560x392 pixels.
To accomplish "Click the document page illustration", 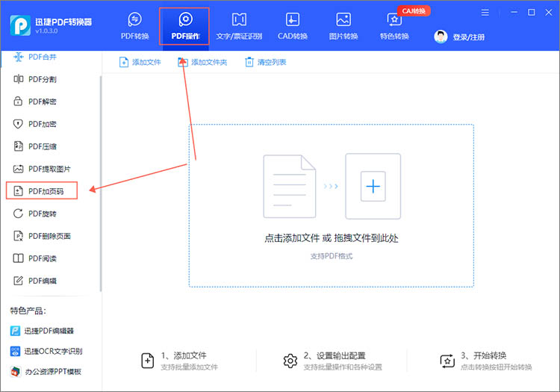I will (290, 187).
